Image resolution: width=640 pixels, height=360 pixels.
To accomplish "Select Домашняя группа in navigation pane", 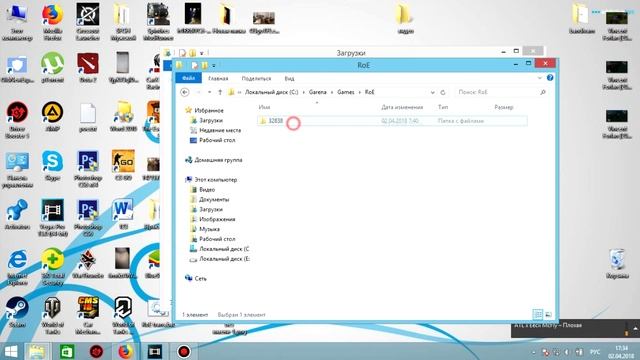I will click(x=218, y=160).
